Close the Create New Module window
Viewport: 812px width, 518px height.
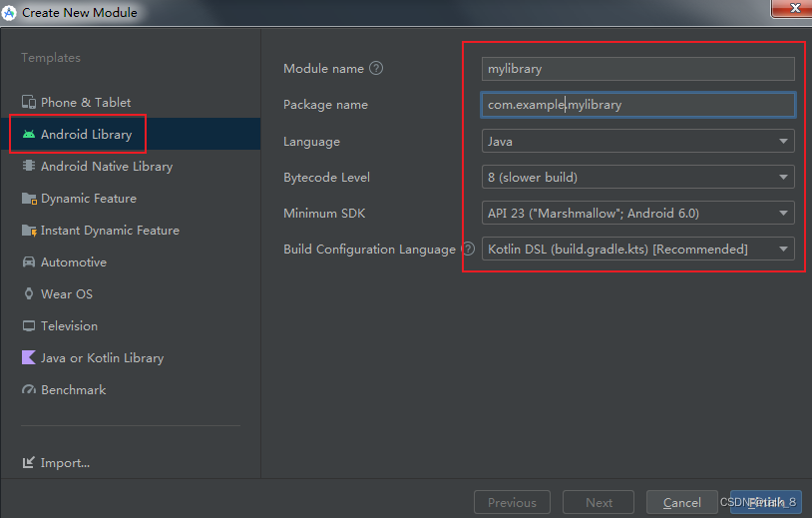[x=793, y=8]
